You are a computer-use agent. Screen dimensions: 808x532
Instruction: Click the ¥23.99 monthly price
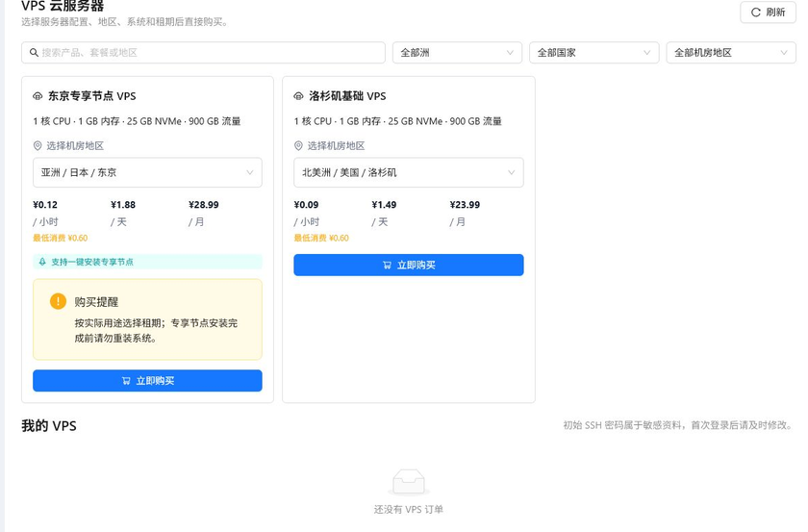[465, 205]
